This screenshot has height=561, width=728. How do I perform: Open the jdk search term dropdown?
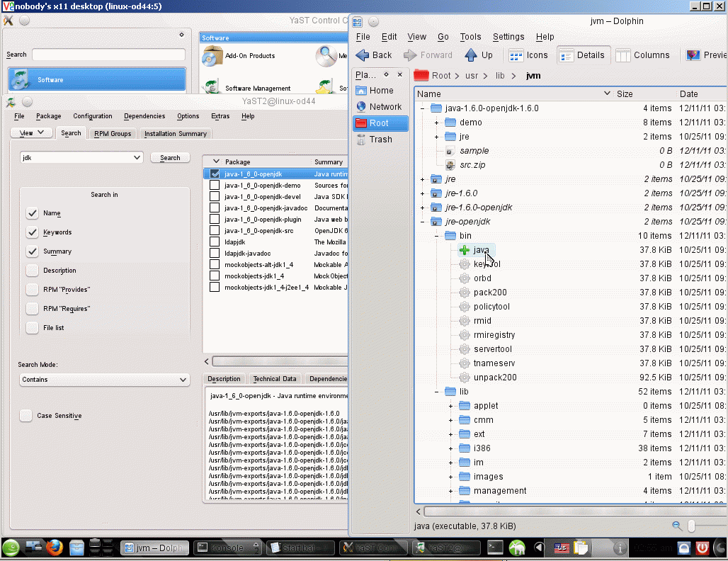tap(137, 157)
